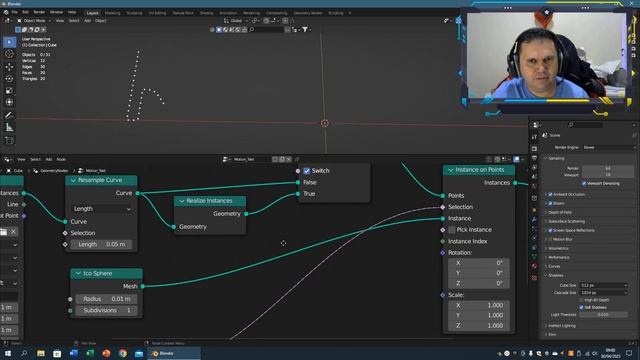Open the Render Engine dropdown
The image size is (640, 360).
(x=609, y=147)
